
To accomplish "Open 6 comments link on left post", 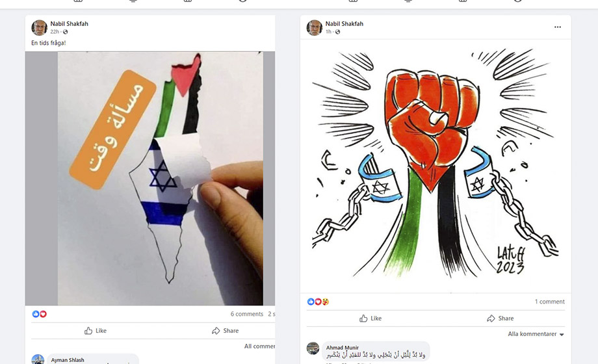I will coord(247,314).
